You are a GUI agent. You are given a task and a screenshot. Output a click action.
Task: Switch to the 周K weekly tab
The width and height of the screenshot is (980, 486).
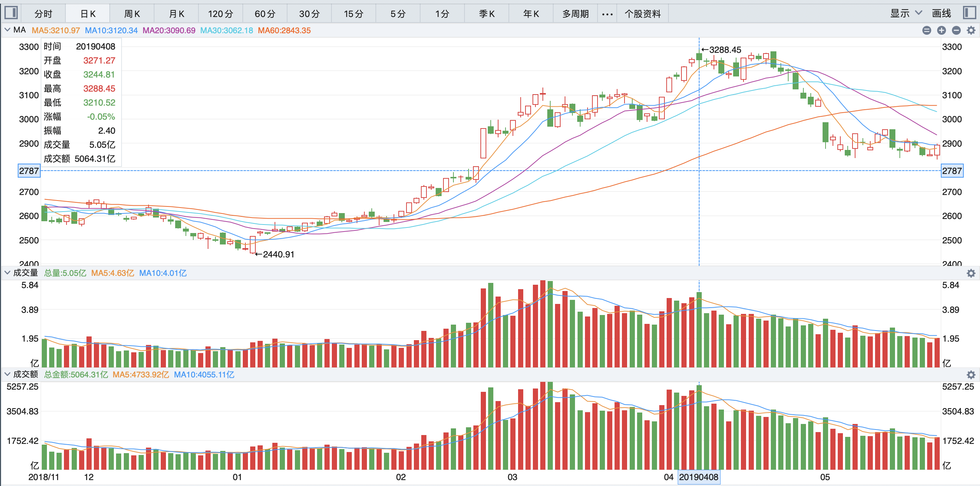pos(132,14)
